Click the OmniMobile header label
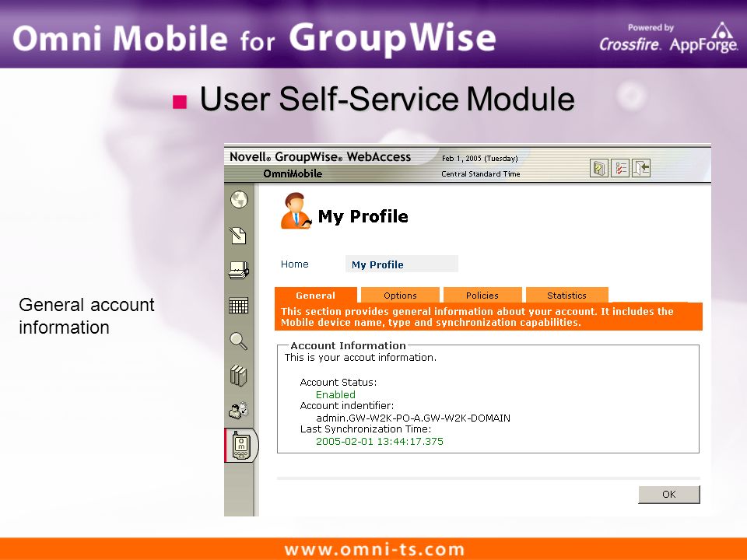This screenshot has width=747, height=560. (x=293, y=173)
